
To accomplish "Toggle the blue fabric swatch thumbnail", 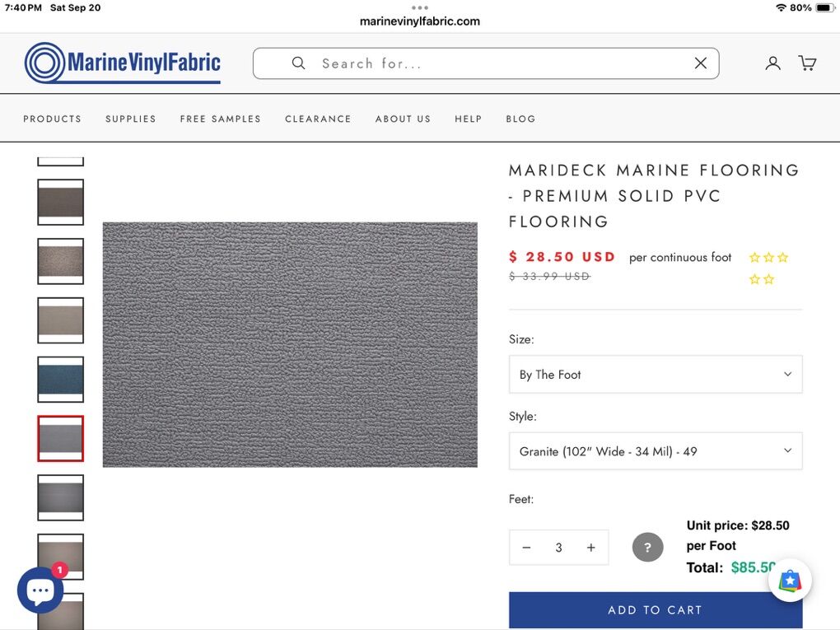I will (60, 380).
